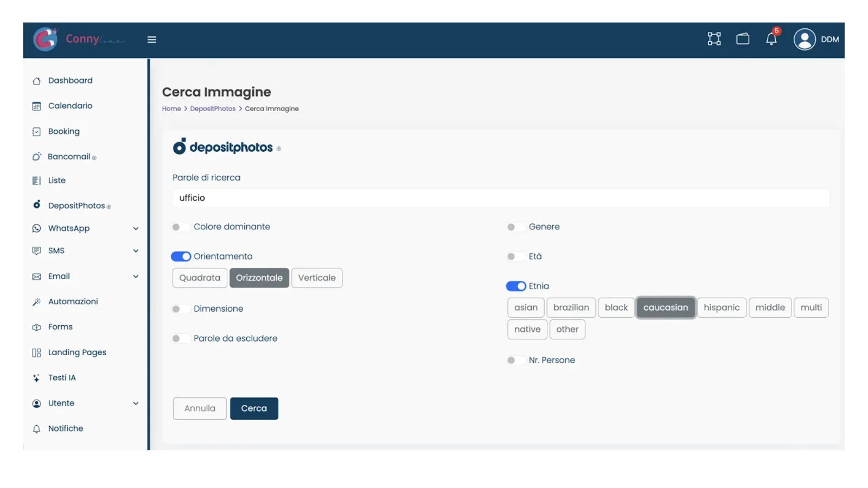This screenshot has height=488, width=868.
Task: Click the Testi IA sparkle icon
Action: 36,378
